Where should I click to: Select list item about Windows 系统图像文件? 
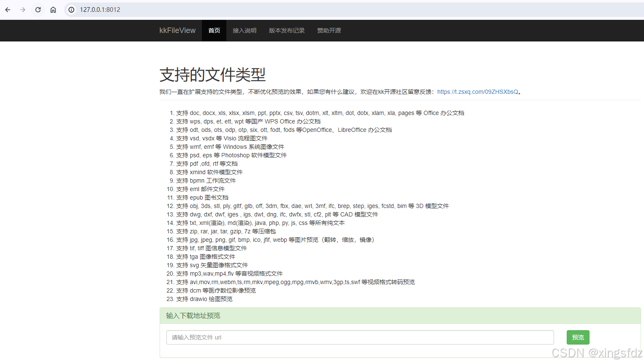tap(230, 147)
